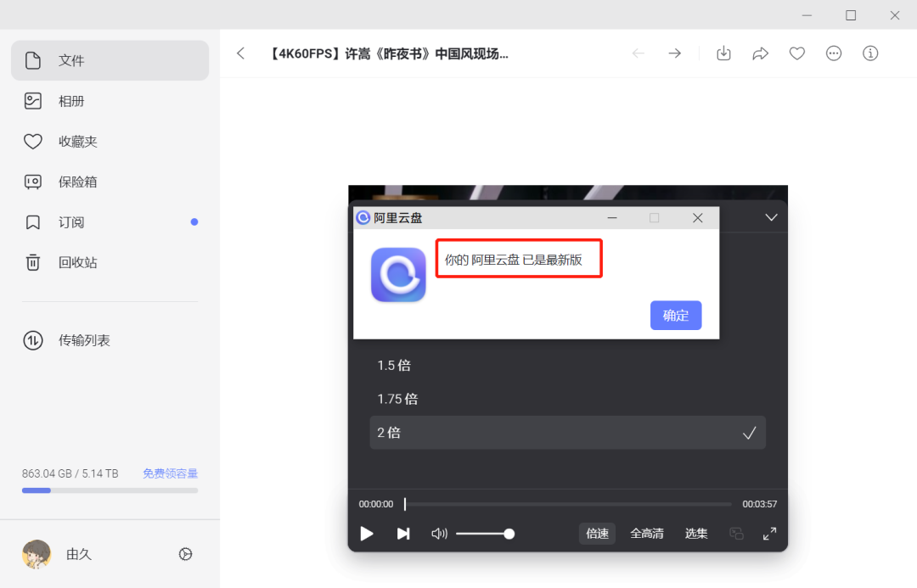The width and height of the screenshot is (917, 588).
Task: Open 倍速 speed menu
Action: (x=597, y=534)
